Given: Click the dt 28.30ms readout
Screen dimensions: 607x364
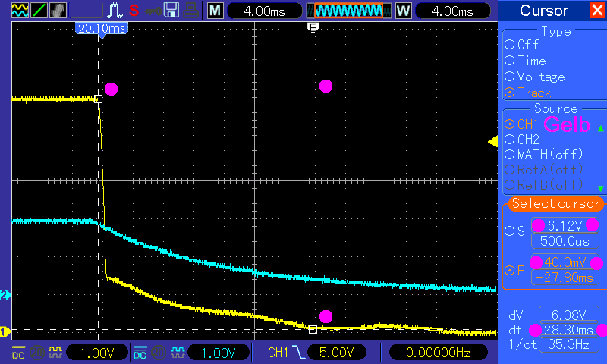Looking at the screenshot, I should click(568, 330).
